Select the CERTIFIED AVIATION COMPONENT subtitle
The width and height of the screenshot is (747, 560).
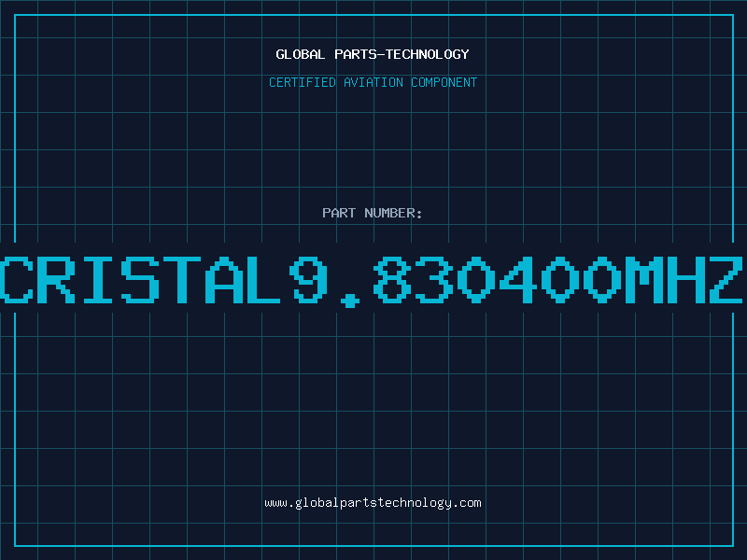point(373,82)
